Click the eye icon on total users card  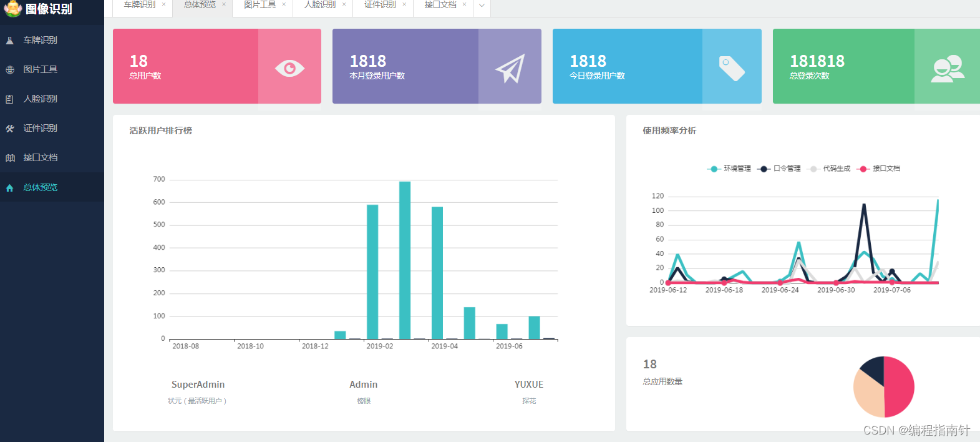pos(289,68)
